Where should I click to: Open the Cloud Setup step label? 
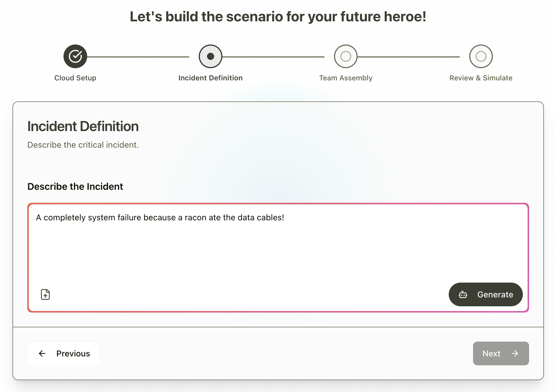point(75,78)
